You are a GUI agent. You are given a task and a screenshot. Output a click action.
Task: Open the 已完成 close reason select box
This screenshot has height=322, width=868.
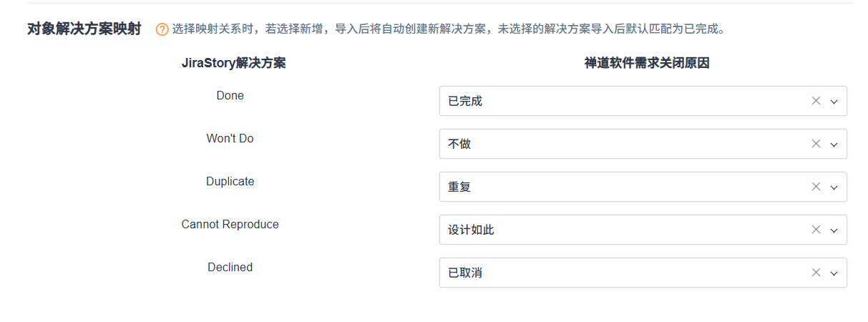(x=615, y=101)
